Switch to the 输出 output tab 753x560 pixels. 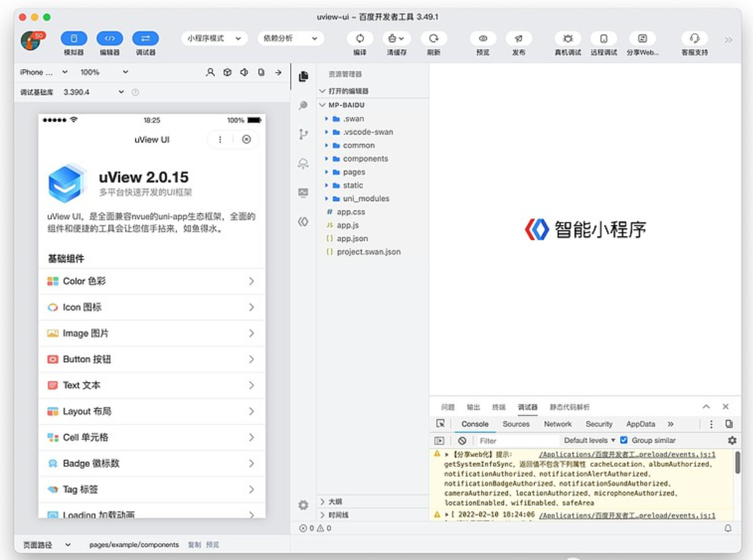(x=473, y=407)
